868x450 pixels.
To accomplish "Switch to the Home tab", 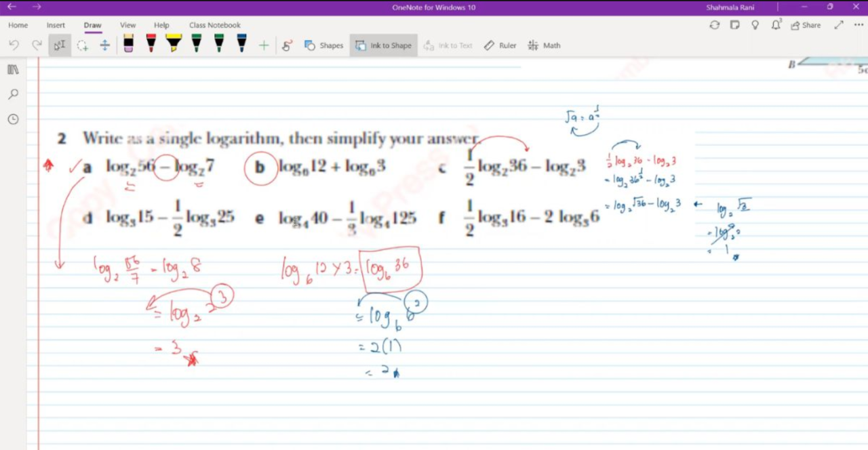I will point(18,25).
